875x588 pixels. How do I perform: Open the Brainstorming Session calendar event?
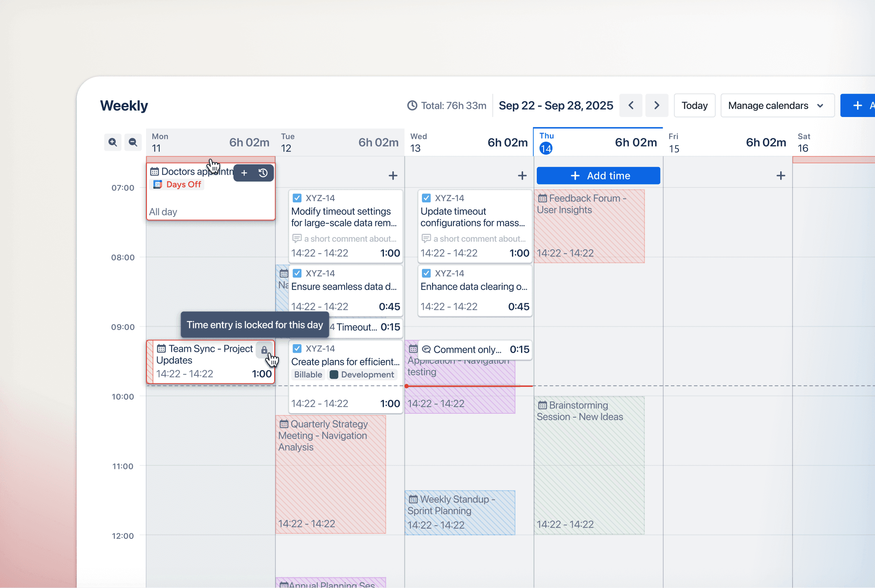(x=588, y=465)
